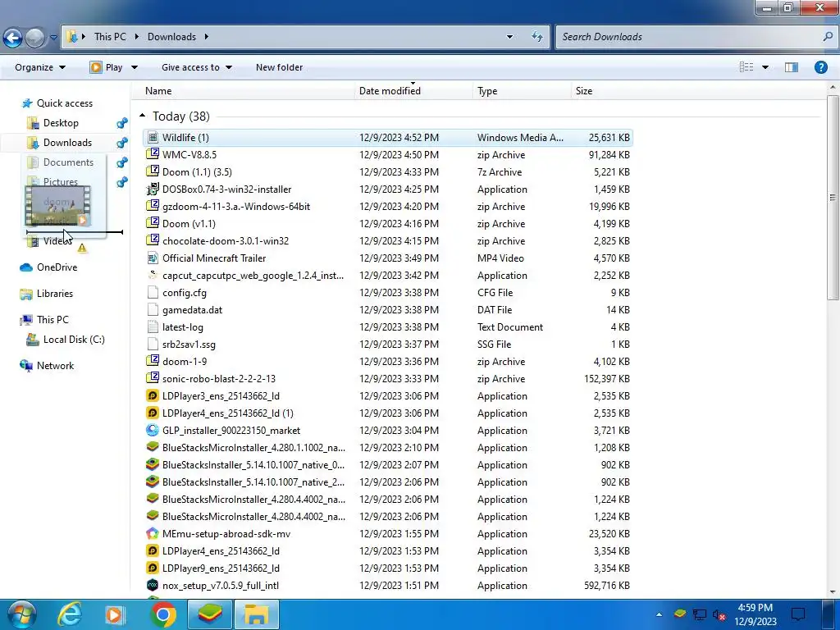The width and height of the screenshot is (840, 630).
Task: Click the nox_setup_v7.0.5.9_full_intl icon
Action: click(x=153, y=585)
